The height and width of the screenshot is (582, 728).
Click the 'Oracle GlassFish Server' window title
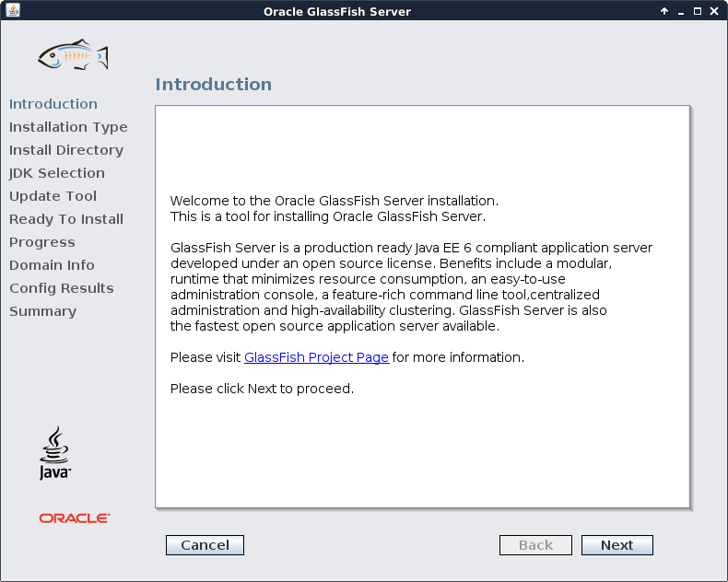click(x=337, y=12)
